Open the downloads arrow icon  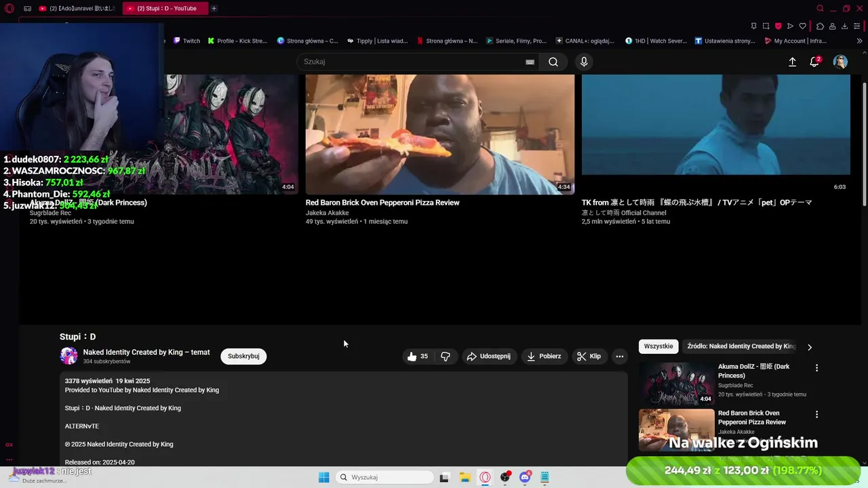coord(844,26)
